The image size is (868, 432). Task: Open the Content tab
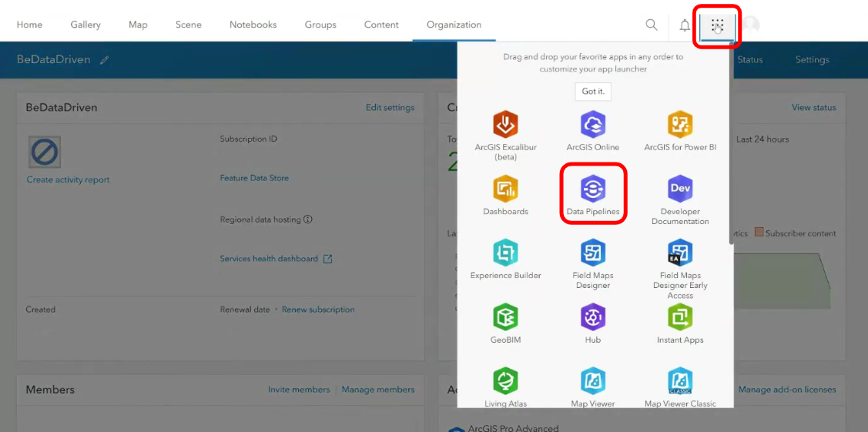381,25
